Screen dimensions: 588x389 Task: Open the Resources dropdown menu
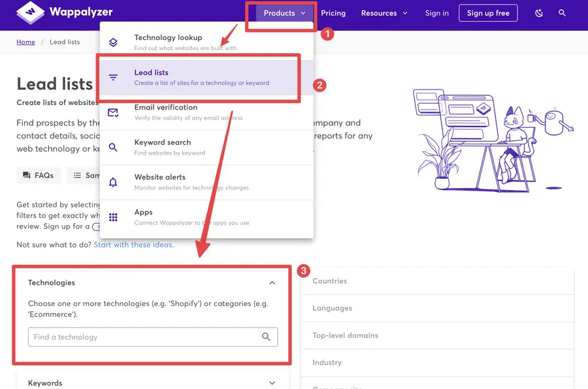tap(384, 13)
